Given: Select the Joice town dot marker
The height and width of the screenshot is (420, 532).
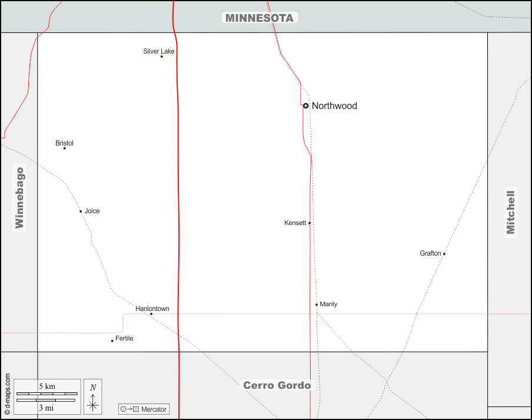Looking at the screenshot, I should pyautogui.click(x=81, y=211).
